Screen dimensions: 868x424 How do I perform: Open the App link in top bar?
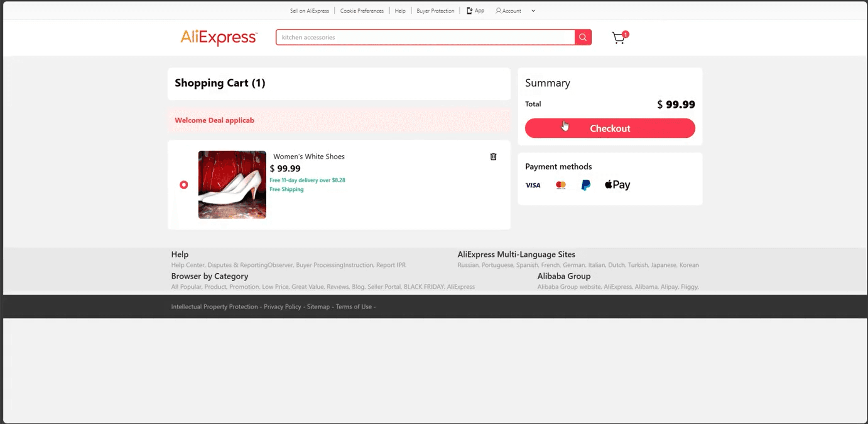[479, 10]
